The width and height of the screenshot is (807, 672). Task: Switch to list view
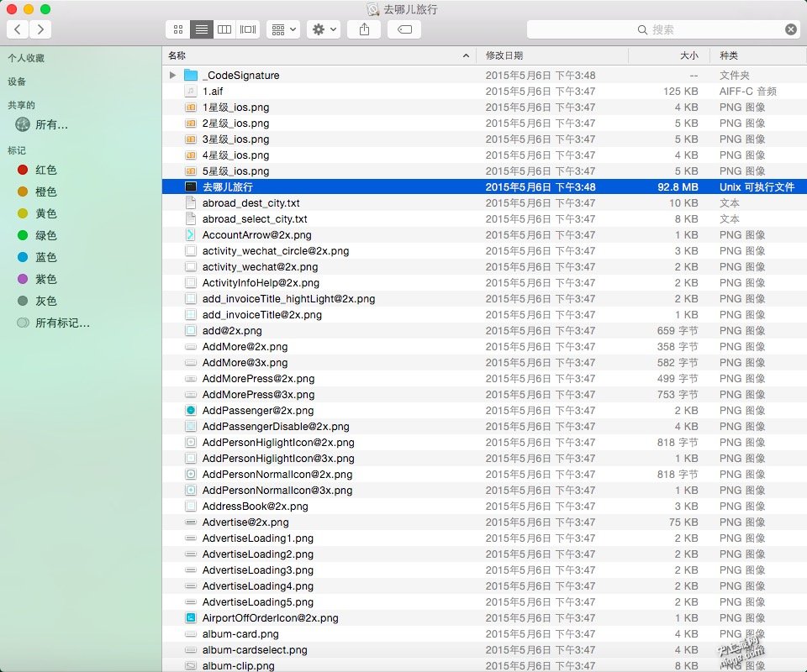[x=201, y=29]
